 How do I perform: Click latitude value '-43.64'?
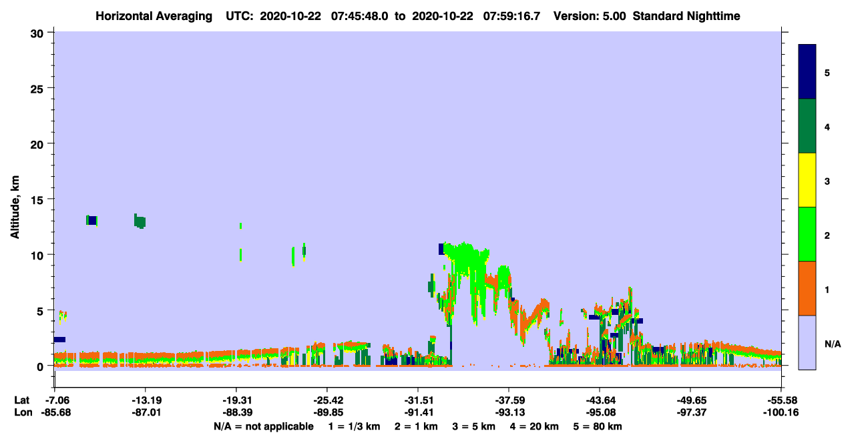tap(599, 400)
